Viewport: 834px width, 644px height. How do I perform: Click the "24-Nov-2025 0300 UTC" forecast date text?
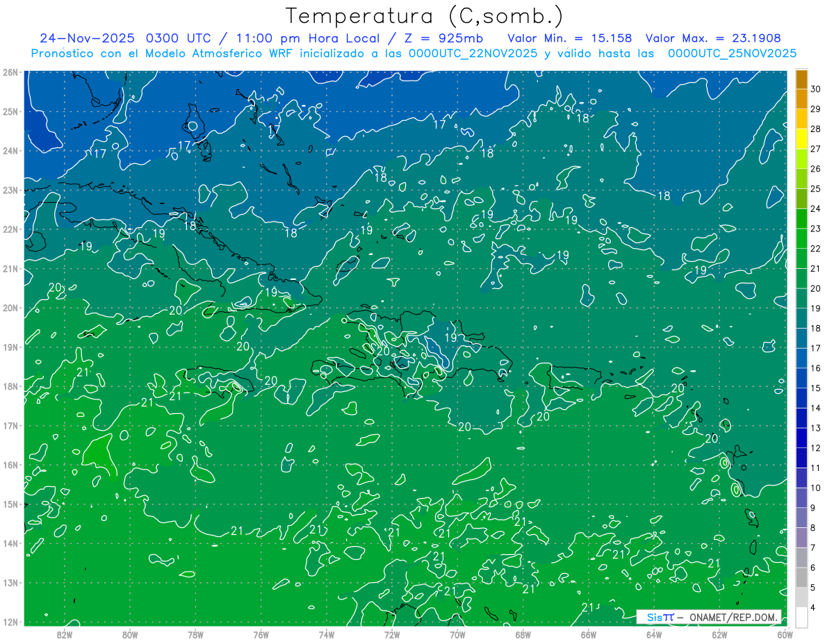(x=126, y=38)
